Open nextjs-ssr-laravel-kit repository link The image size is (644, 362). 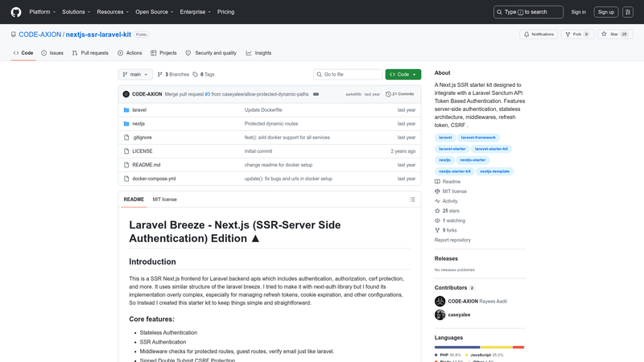tap(98, 35)
